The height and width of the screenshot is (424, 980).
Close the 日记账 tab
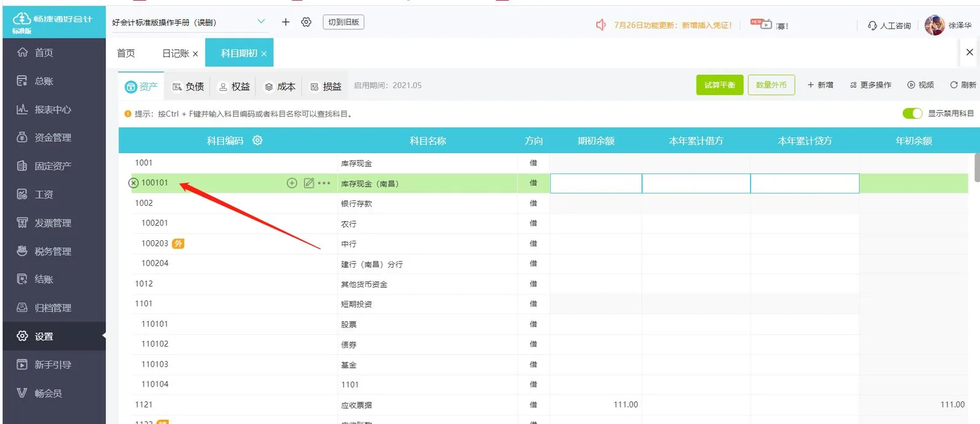[195, 54]
